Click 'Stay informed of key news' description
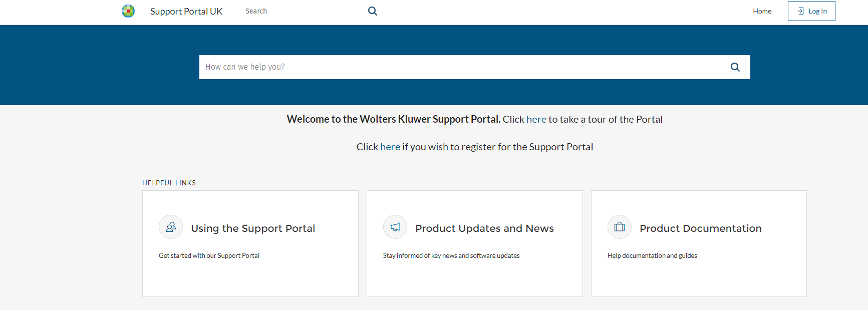The width and height of the screenshot is (868, 310). point(451,255)
